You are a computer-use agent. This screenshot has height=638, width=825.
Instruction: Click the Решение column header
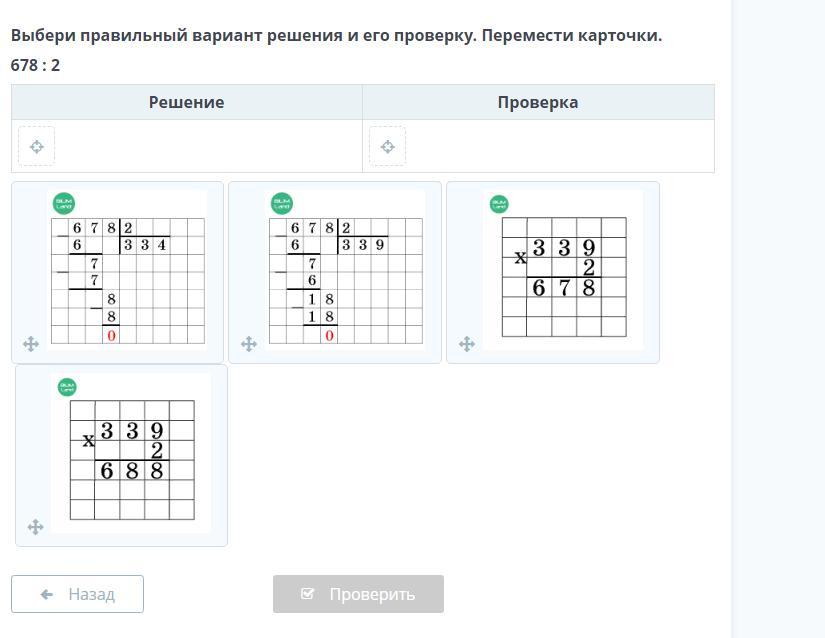coord(187,102)
